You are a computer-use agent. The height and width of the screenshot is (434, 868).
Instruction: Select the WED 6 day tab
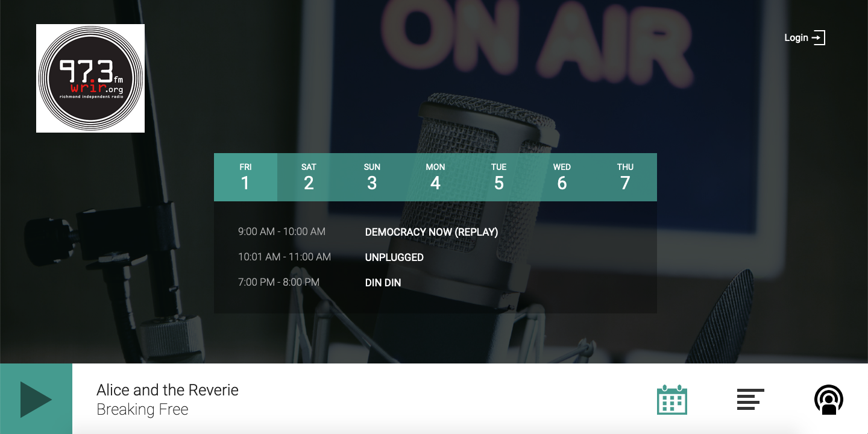[562, 177]
